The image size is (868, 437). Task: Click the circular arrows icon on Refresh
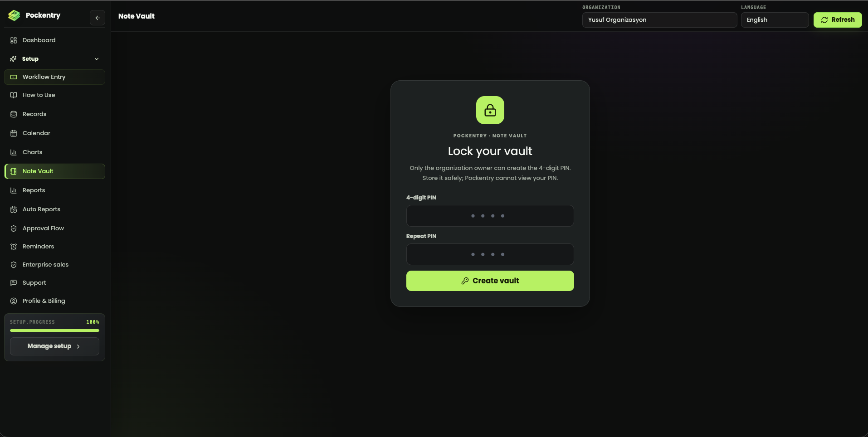point(824,20)
